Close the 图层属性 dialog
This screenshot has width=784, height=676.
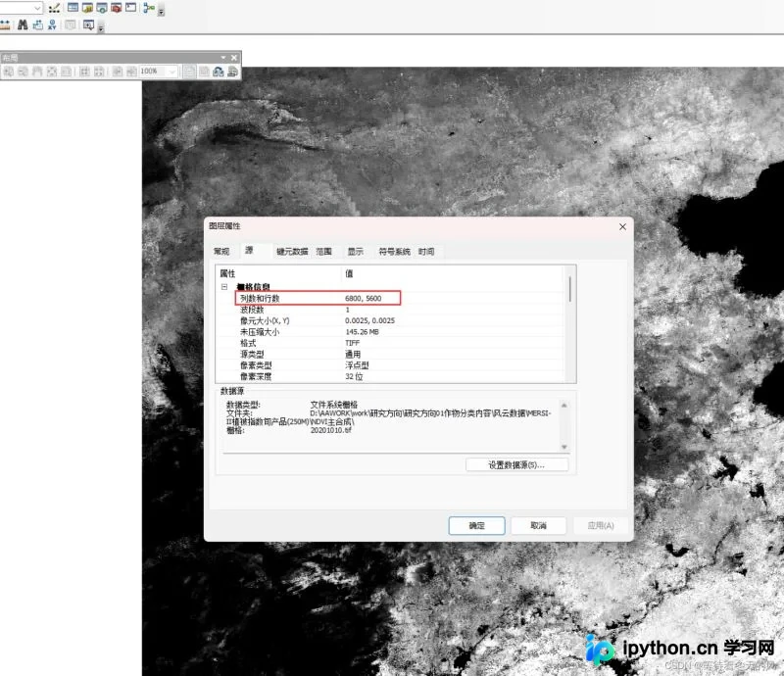[x=622, y=227]
